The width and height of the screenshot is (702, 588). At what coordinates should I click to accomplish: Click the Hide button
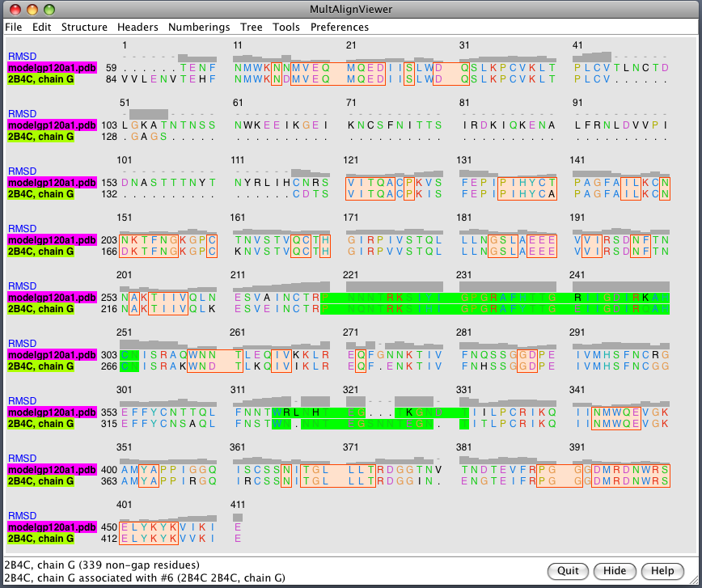coord(615,570)
